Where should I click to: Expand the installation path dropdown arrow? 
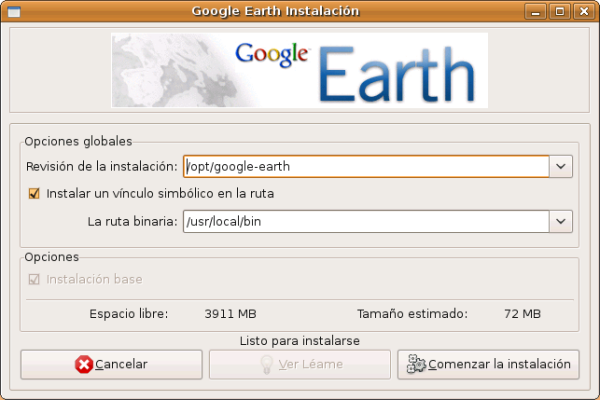(561, 167)
